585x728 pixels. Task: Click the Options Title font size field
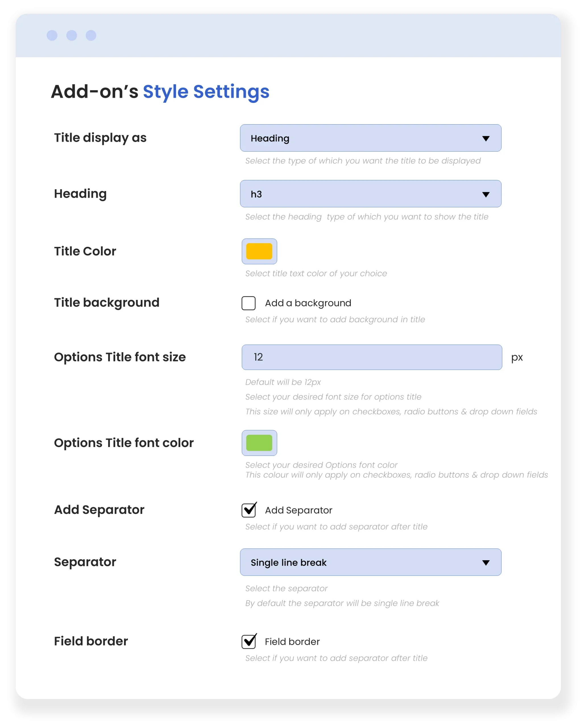click(372, 357)
